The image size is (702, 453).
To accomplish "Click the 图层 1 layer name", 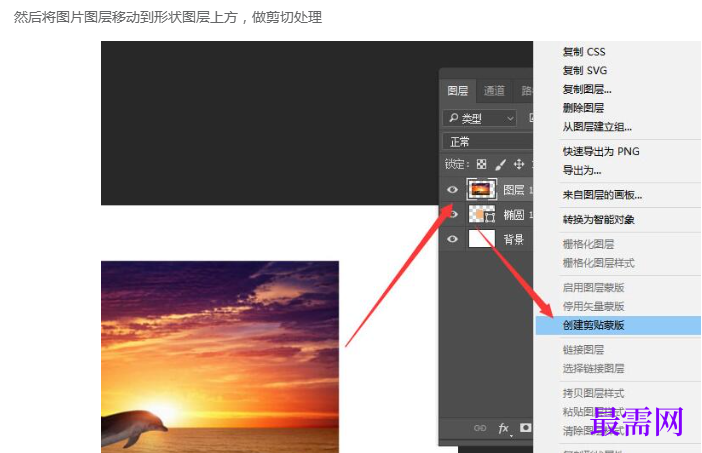I will (x=517, y=190).
